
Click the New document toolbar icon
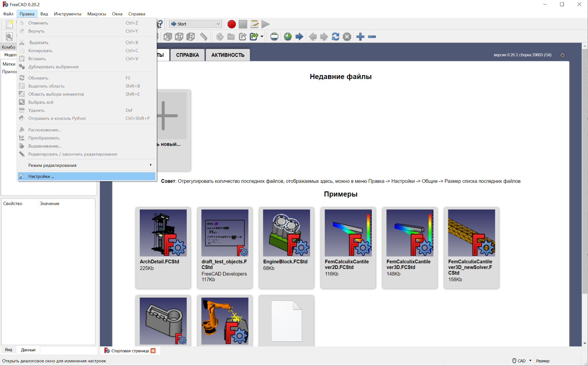click(9, 24)
